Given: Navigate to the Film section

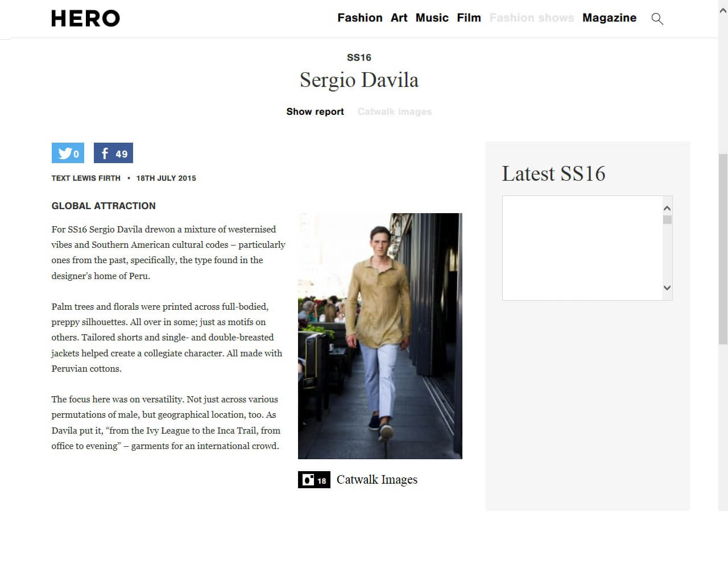Looking at the screenshot, I should (x=469, y=18).
